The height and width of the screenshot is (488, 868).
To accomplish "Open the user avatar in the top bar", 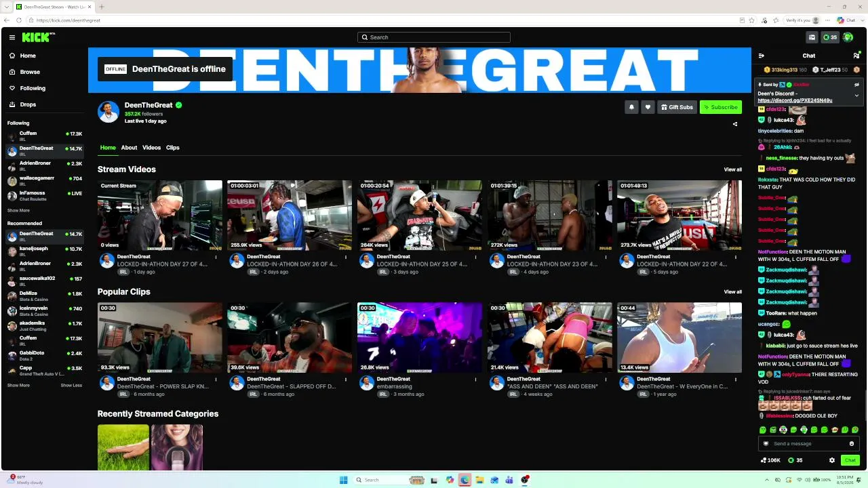I will (x=848, y=37).
